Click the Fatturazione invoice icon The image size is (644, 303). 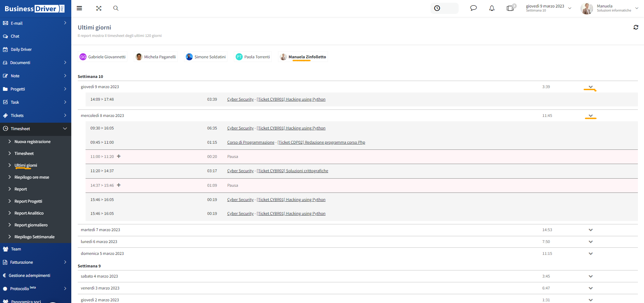pyautogui.click(x=5, y=262)
